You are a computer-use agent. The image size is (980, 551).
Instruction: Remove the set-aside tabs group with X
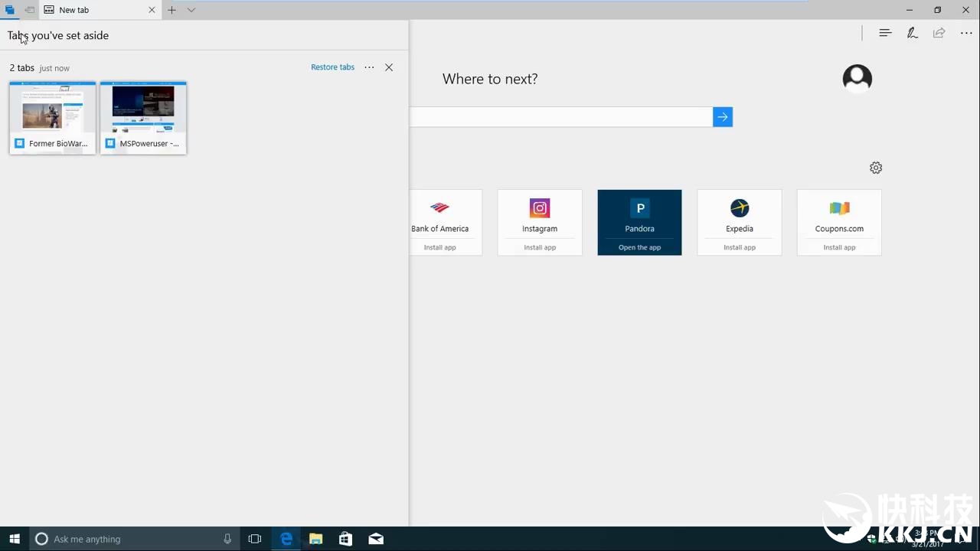coord(389,67)
